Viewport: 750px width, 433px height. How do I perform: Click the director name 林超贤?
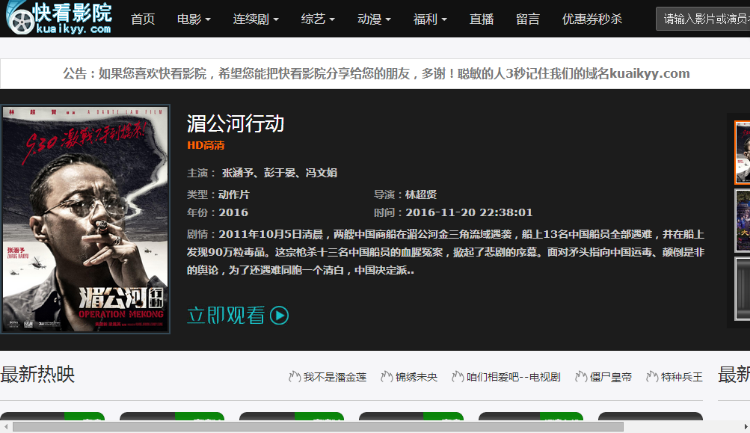[x=421, y=194]
